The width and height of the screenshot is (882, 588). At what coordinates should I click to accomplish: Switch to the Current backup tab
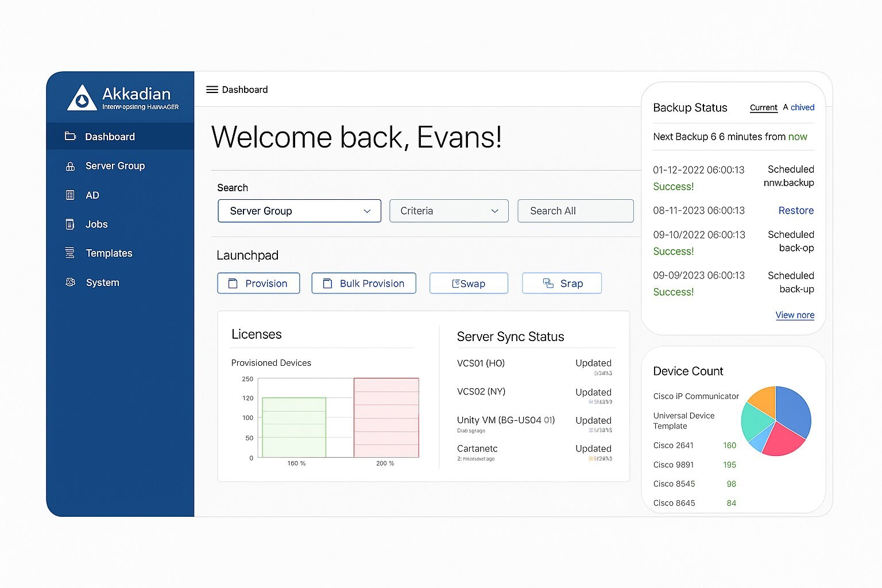763,107
